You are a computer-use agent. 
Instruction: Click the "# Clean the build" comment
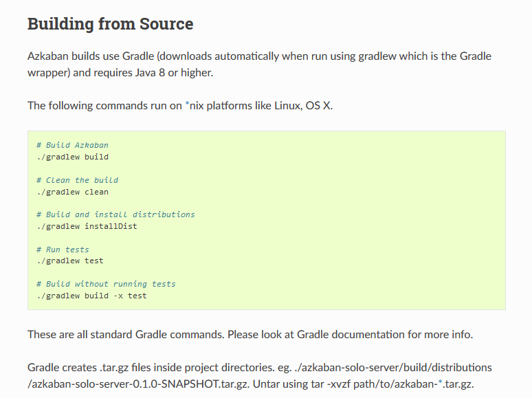tap(78, 180)
